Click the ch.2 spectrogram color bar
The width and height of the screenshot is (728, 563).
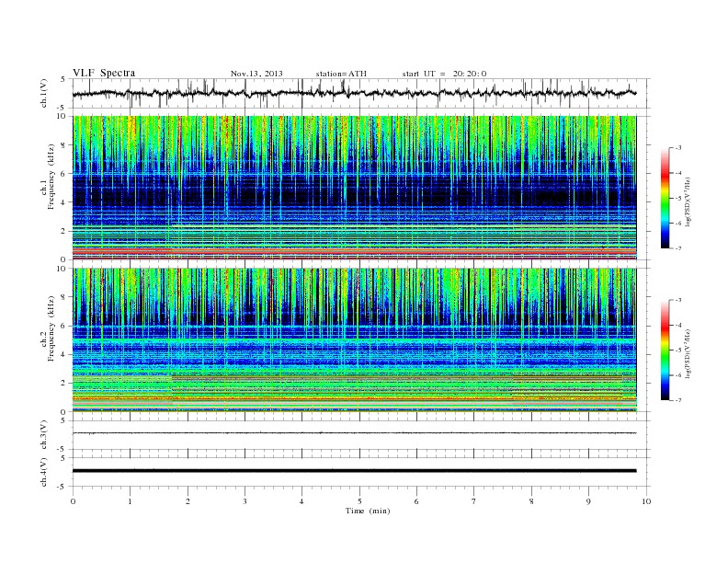[x=665, y=350]
